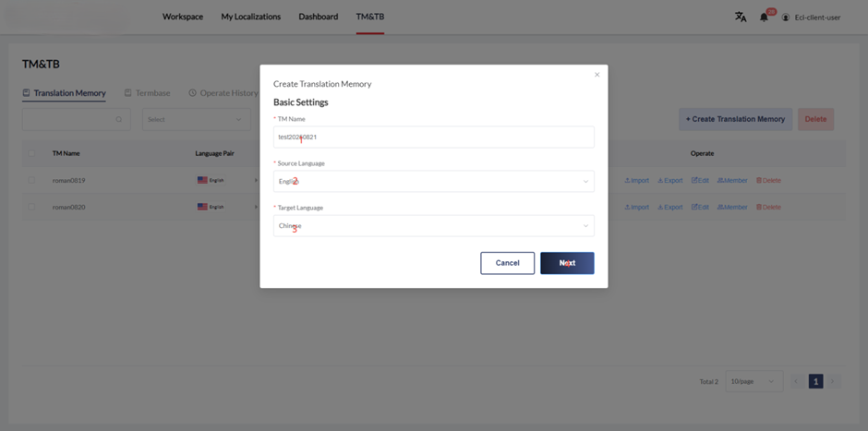Viewport: 868px width, 431px height.
Task: Select the roman0819 row checkbox
Action: (31, 180)
